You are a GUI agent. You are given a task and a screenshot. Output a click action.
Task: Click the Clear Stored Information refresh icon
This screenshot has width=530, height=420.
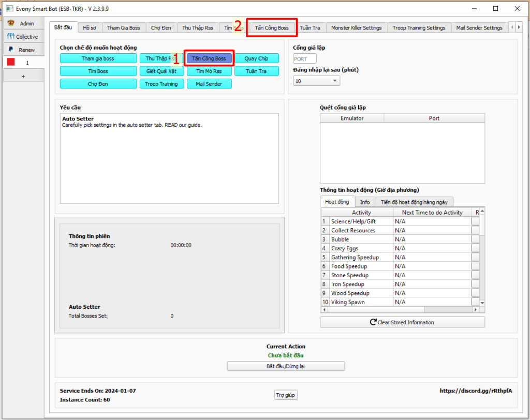373,322
